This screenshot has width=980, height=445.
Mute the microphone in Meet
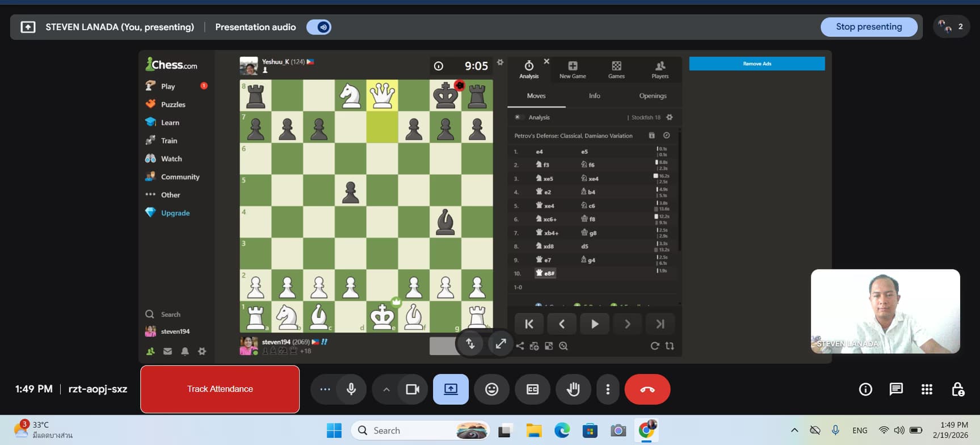351,389
